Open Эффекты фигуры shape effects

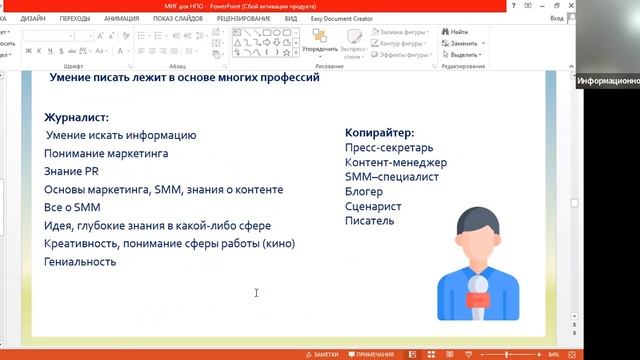pos(401,55)
